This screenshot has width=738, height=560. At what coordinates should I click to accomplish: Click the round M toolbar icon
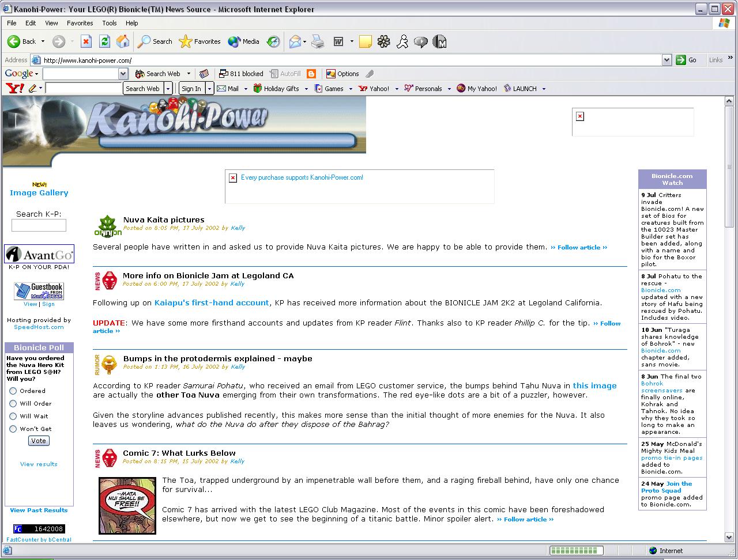[x=440, y=41]
